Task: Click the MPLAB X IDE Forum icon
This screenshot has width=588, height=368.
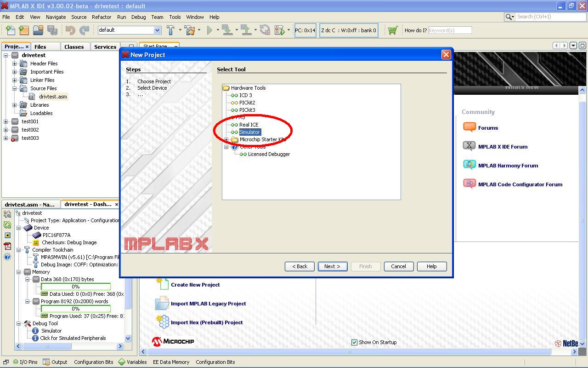Action: coord(469,146)
